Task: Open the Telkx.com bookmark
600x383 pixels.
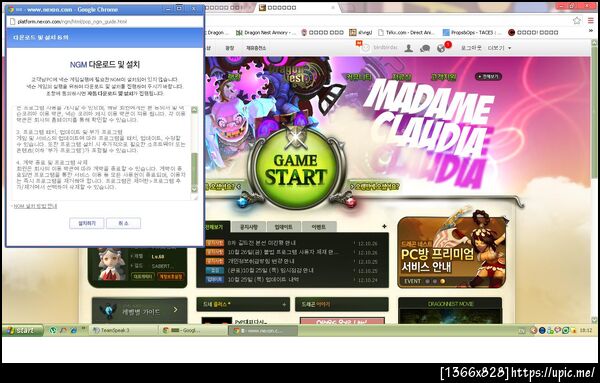Action: tap(406, 33)
